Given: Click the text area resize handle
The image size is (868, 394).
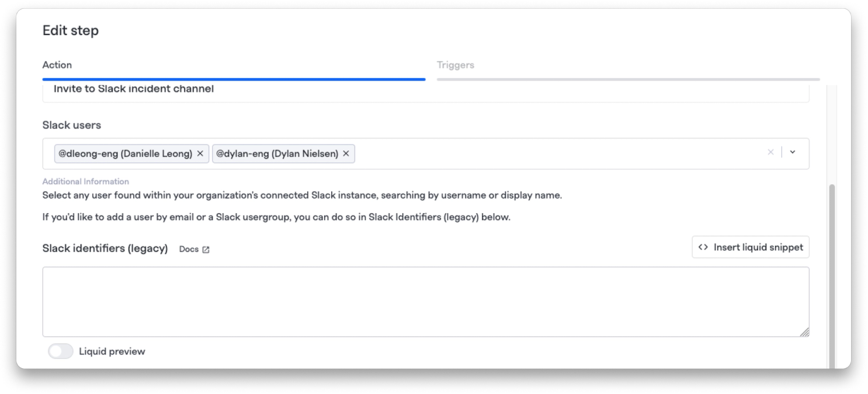Looking at the screenshot, I should pyautogui.click(x=804, y=332).
